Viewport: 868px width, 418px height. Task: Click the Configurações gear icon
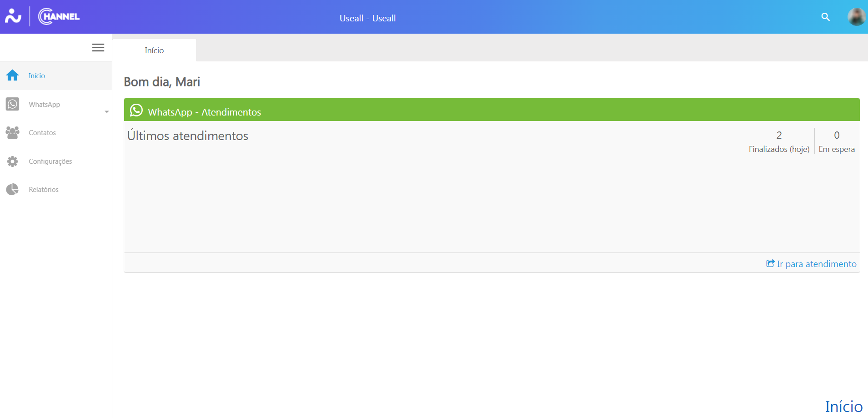tap(12, 161)
